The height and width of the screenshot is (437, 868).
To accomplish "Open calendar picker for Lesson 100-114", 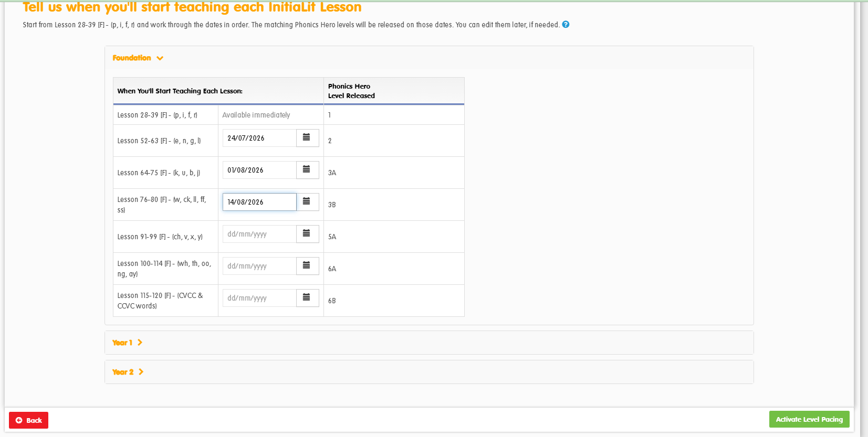I will (307, 266).
